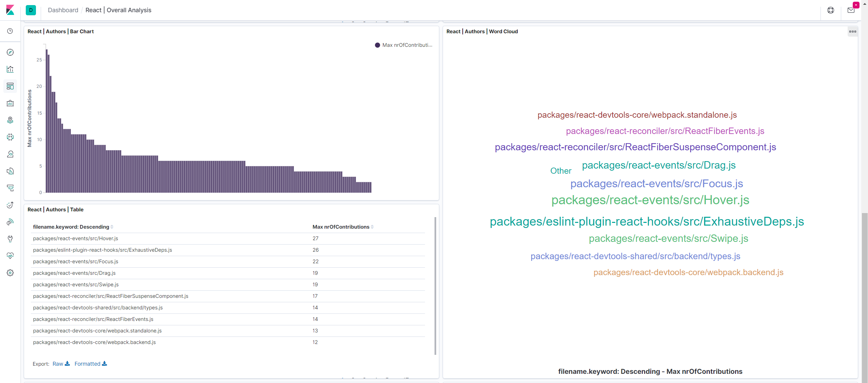Open Canvas icon in sidebar
This screenshot has height=383, width=868.
point(10,103)
